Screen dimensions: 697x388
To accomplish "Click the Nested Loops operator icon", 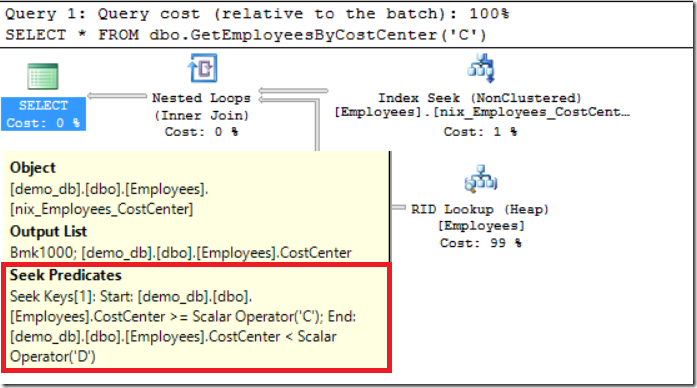I will [x=203, y=68].
